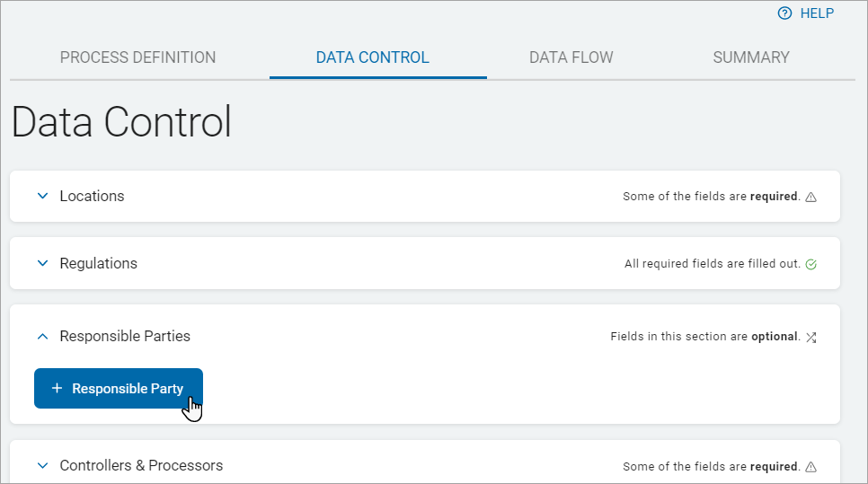Click the plus icon on Responsible Party button
This screenshot has width=868, height=484.
[x=57, y=389]
